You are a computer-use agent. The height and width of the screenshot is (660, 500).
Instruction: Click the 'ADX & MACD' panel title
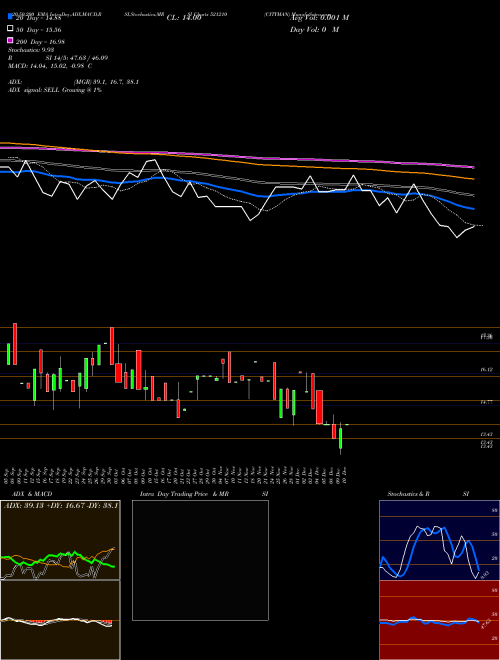coord(32,494)
